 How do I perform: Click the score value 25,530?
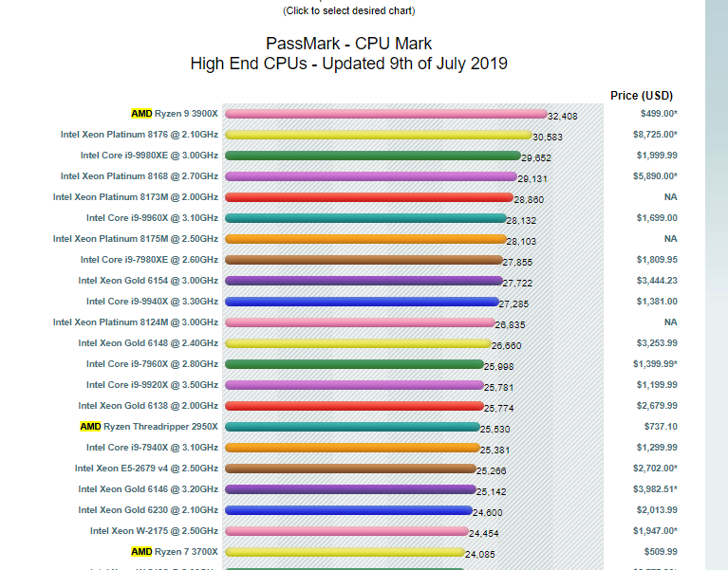495,430
